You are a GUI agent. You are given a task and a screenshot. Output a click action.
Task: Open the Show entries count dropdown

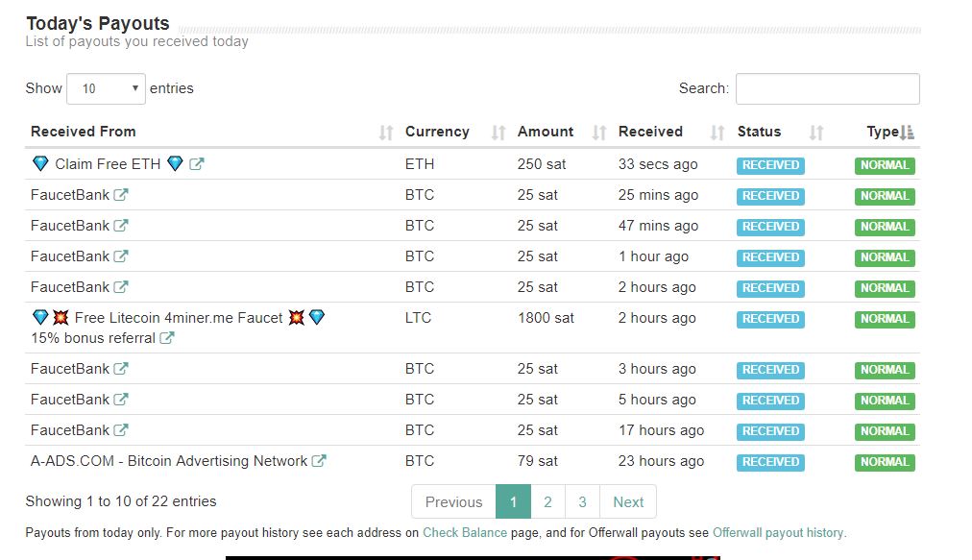106,88
